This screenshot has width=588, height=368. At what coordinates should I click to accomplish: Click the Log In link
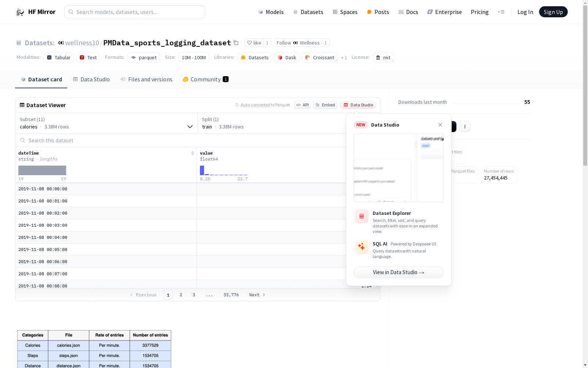coord(525,12)
